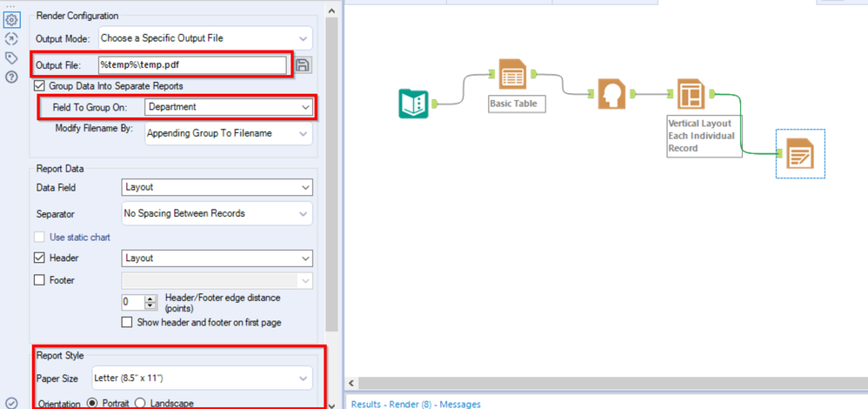868x409 pixels.
Task: Click the configuration panel scroll up arrow
Action: click(x=331, y=10)
